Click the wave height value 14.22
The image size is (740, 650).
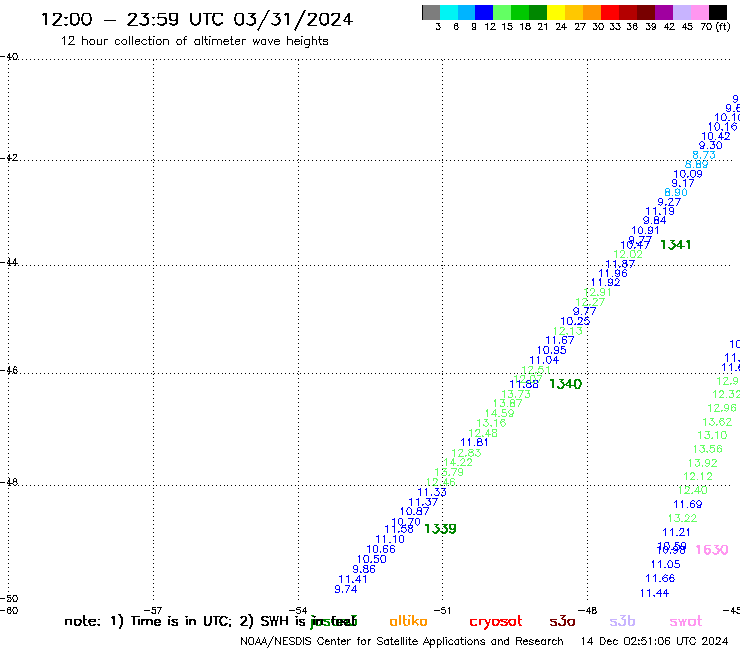tap(458, 462)
